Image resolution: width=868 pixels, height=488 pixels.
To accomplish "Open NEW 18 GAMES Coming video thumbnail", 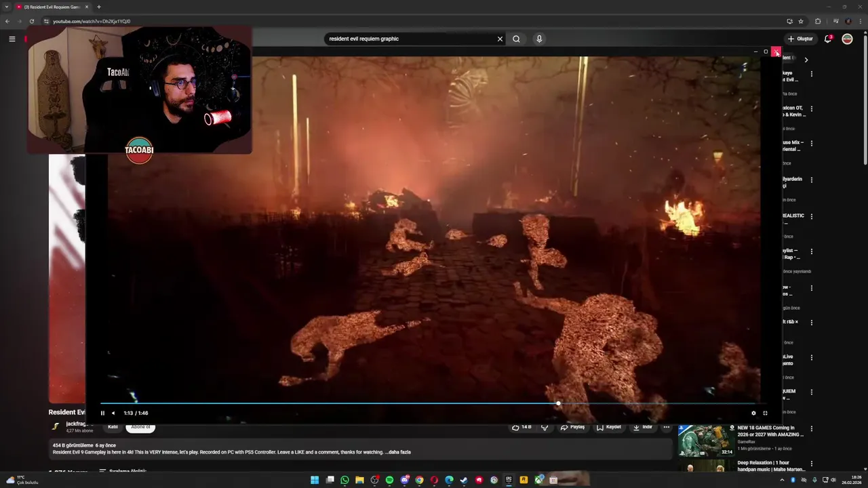I will coord(705,441).
